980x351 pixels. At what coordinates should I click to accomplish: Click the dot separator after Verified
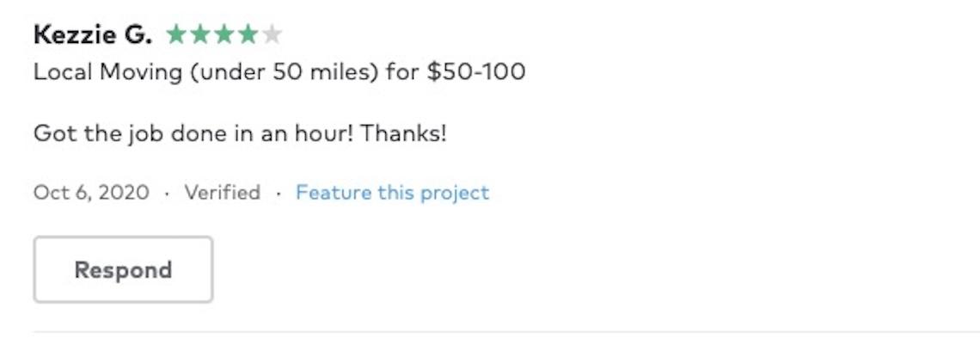(278, 193)
